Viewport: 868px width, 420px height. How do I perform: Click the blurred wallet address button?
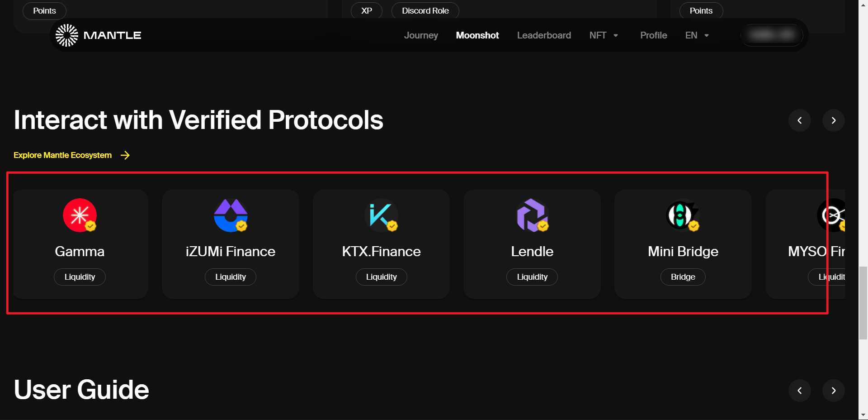point(772,35)
